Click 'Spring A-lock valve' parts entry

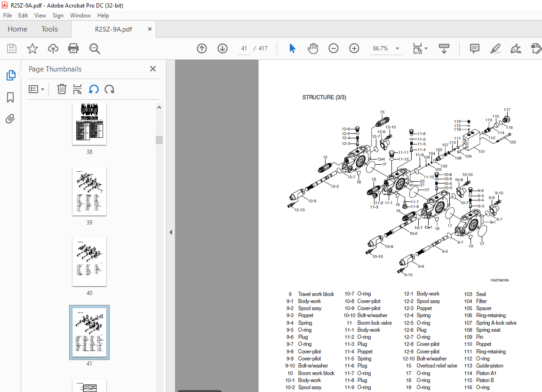coord(496,323)
